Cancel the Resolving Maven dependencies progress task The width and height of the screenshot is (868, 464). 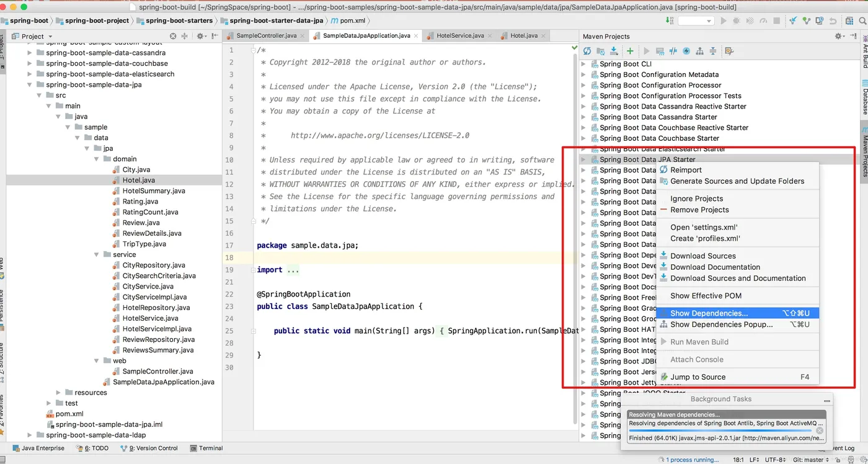click(820, 431)
